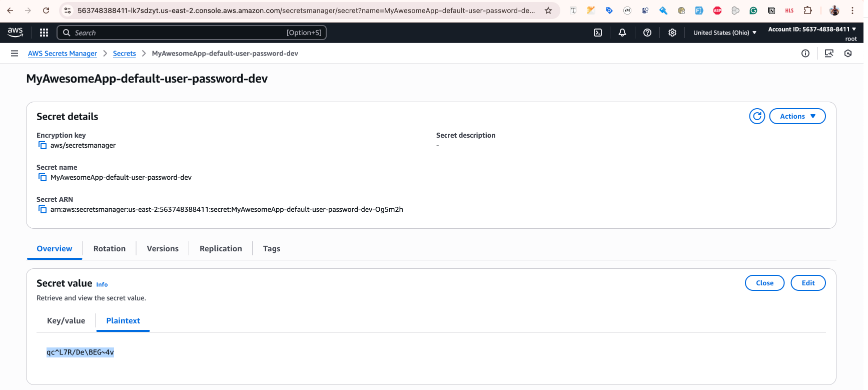Open the Secret value Info link
This screenshot has height=390, width=868.
coord(102,284)
